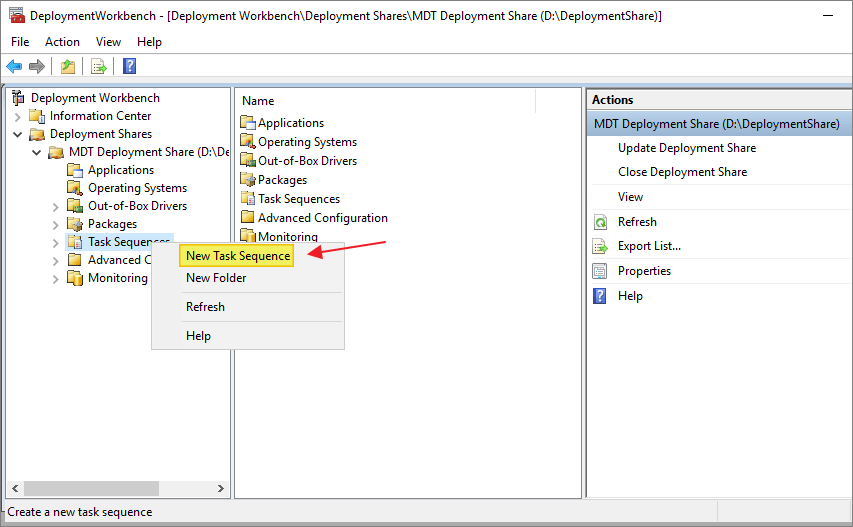Collapse the MDT Deployment Share node
This screenshot has height=527, width=853.
pyautogui.click(x=36, y=152)
